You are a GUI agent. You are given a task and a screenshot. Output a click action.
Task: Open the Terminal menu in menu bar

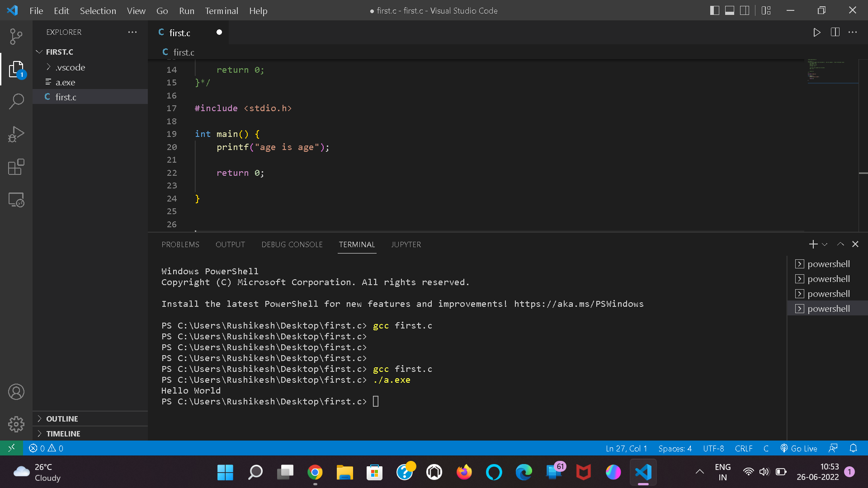(x=221, y=11)
